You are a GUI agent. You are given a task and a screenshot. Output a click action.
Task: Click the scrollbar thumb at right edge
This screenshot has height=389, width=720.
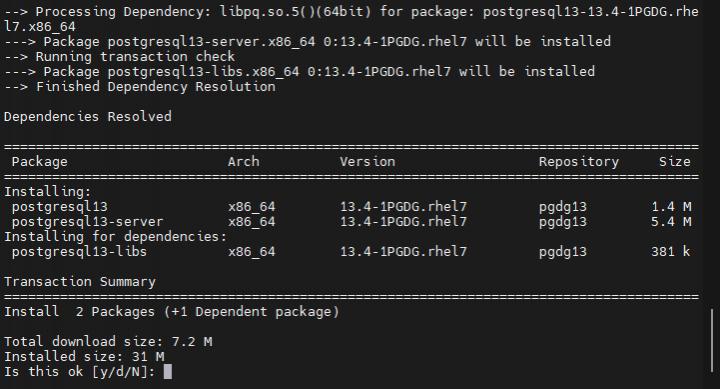712,340
